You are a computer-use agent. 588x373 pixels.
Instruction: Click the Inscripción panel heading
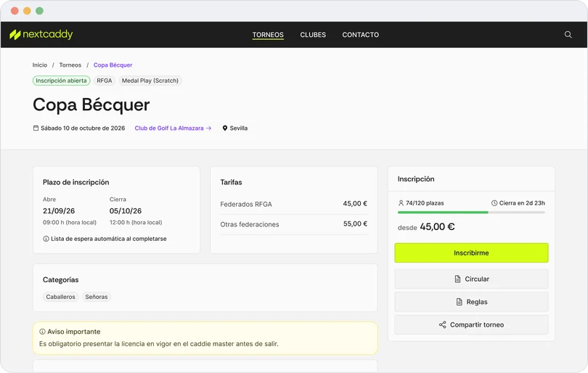pos(416,179)
